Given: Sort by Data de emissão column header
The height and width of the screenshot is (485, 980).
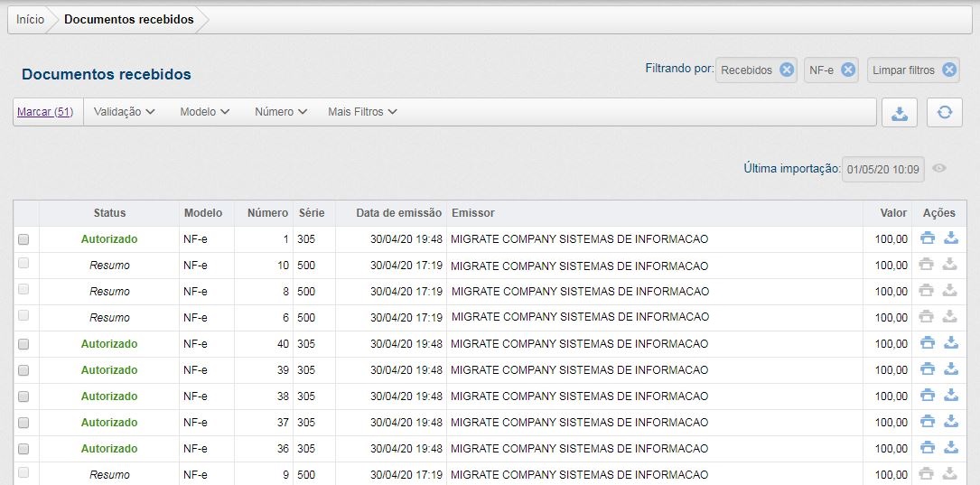Looking at the screenshot, I should pyautogui.click(x=398, y=213).
